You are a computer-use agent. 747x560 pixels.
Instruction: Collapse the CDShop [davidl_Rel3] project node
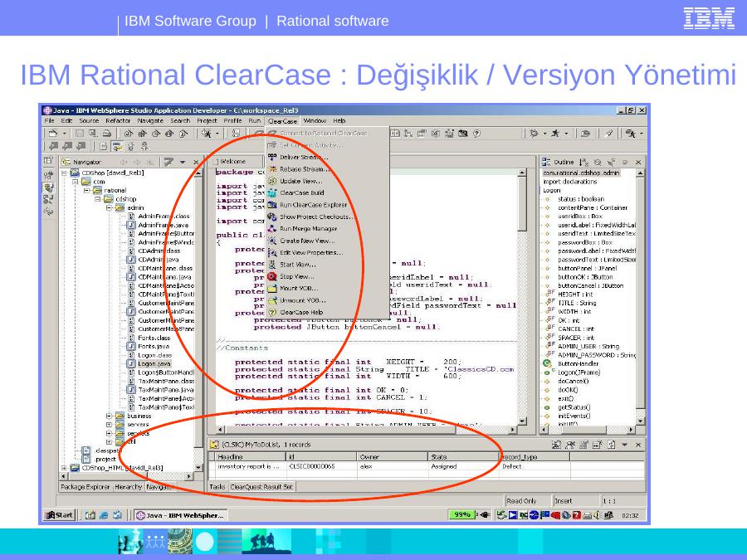pos(64,173)
